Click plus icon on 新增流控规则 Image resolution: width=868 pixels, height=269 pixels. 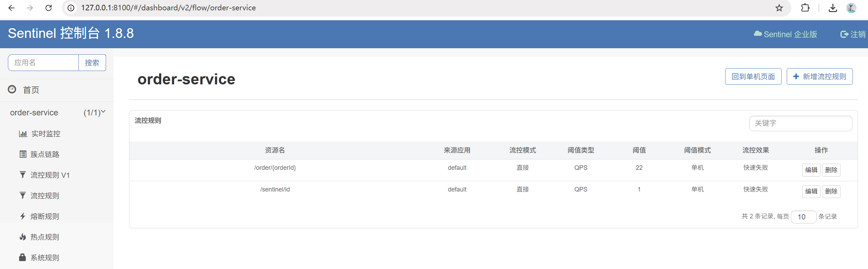[x=796, y=76]
